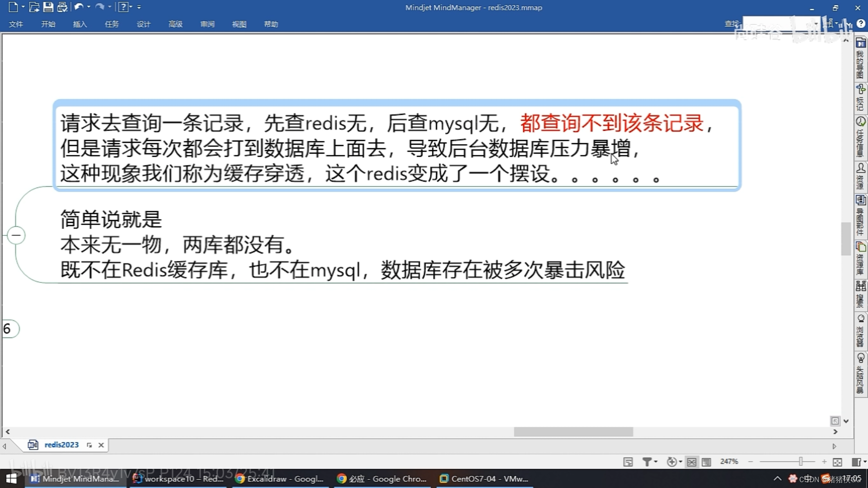Open the 资源 resources side panel
This screenshot has height=488, width=868.
pyautogui.click(x=860, y=177)
